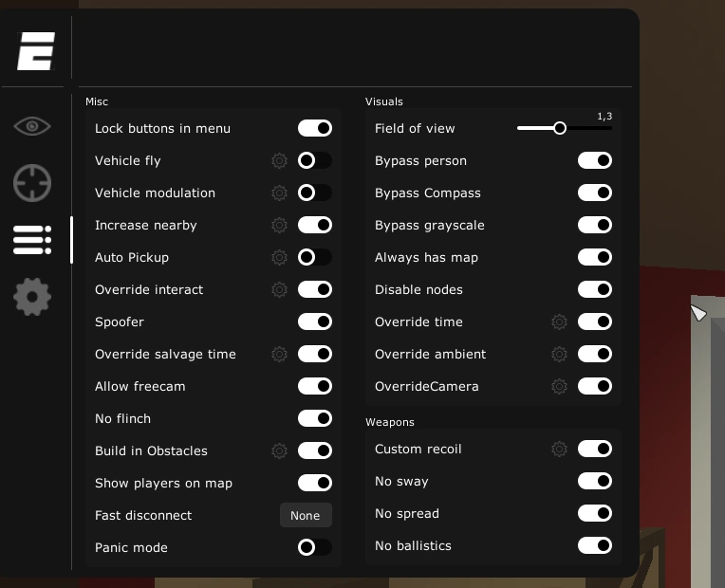The height and width of the screenshot is (588, 725).
Task: Turn off Show players on map
Action: 315,483
